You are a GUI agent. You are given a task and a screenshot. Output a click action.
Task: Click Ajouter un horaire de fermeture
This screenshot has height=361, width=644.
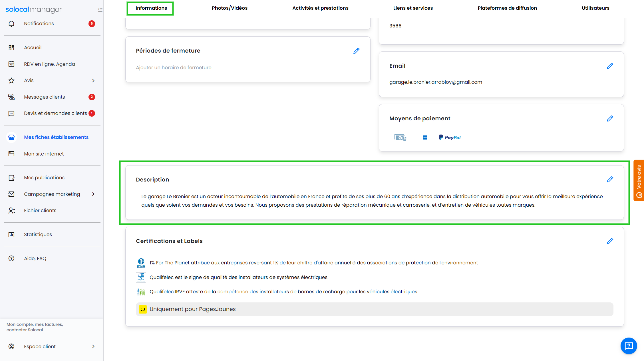174,68
